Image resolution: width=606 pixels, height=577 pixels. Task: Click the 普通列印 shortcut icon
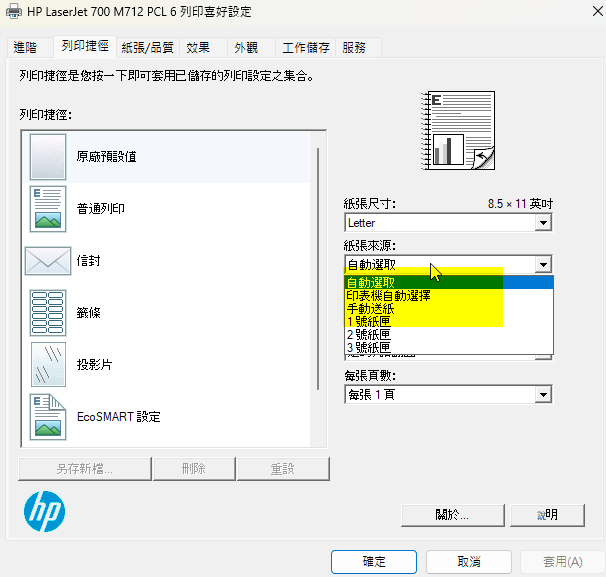tap(47, 208)
